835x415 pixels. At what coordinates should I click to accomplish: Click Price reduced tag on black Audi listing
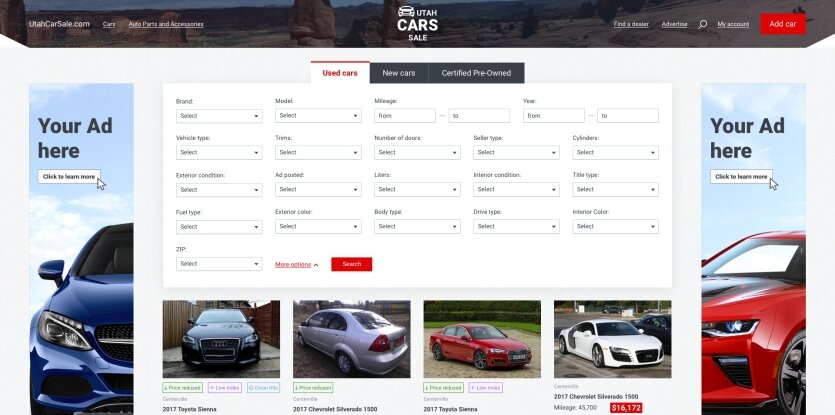pyautogui.click(x=183, y=388)
